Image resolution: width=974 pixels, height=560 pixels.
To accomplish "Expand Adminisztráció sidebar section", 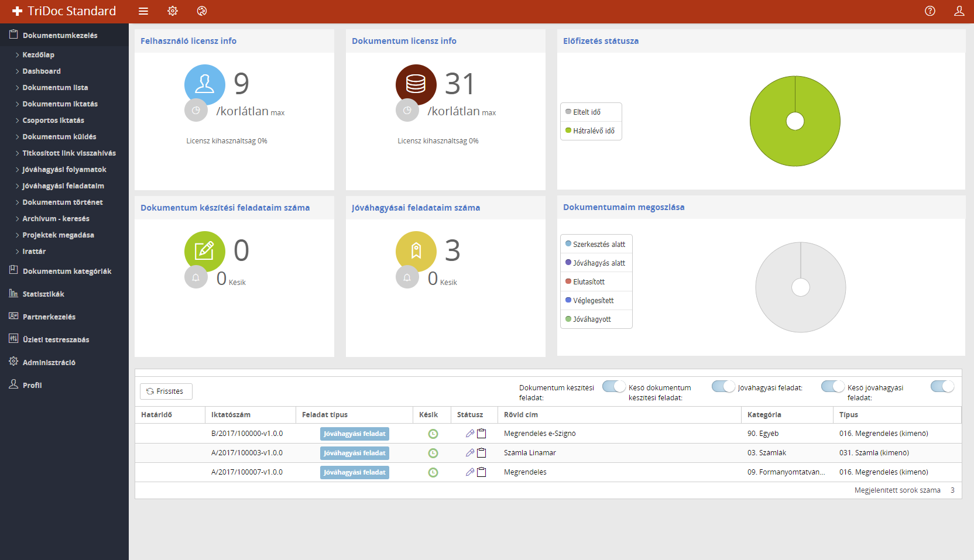I will click(64, 362).
